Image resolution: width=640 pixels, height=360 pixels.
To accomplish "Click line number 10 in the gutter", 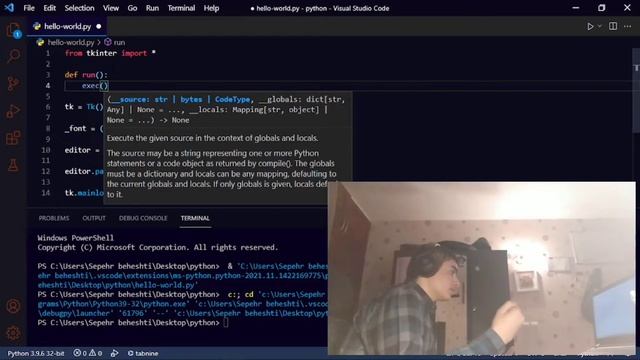I will tap(46, 150).
